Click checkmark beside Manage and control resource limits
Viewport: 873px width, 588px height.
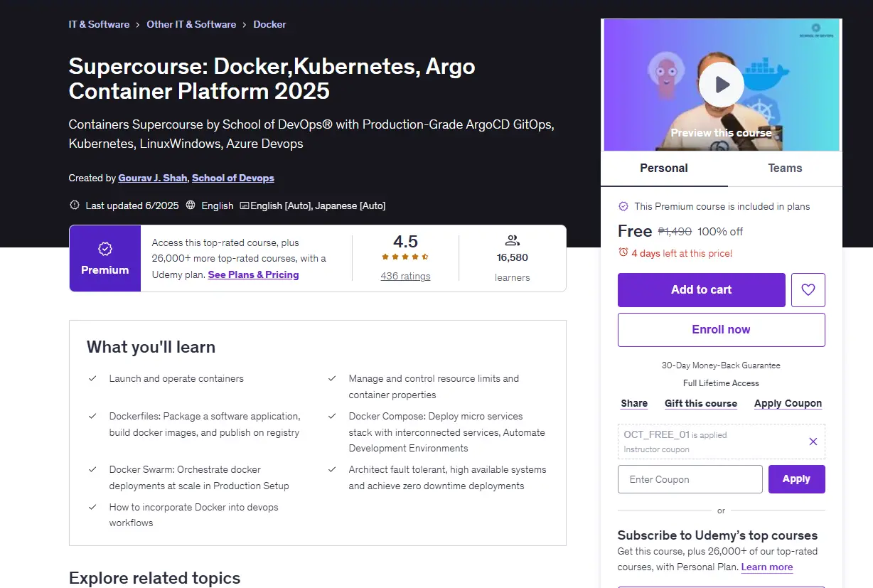click(x=332, y=378)
